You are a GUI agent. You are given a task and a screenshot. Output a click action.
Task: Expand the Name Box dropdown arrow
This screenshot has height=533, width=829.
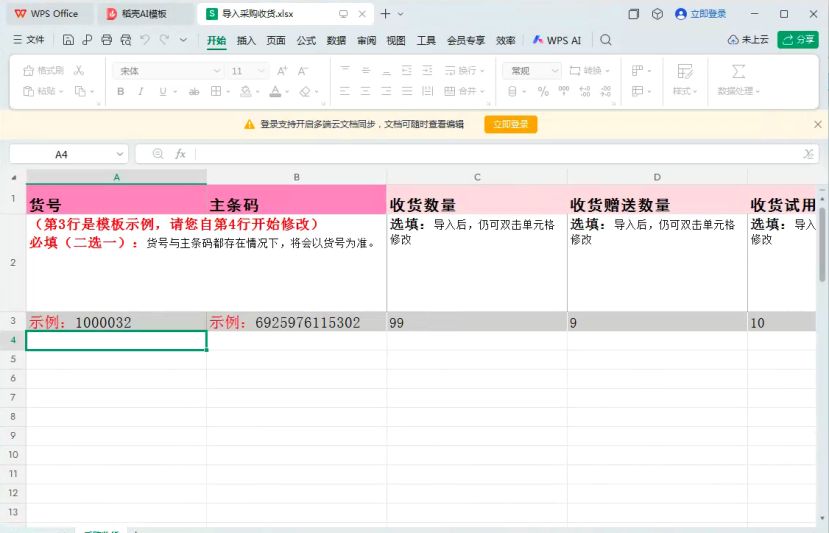click(120, 154)
